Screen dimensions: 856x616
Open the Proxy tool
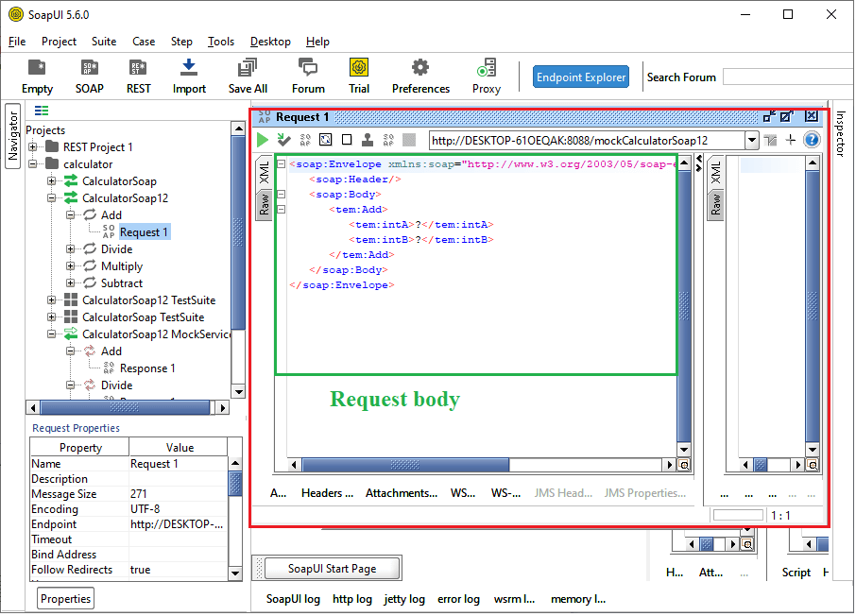point(486,77)
